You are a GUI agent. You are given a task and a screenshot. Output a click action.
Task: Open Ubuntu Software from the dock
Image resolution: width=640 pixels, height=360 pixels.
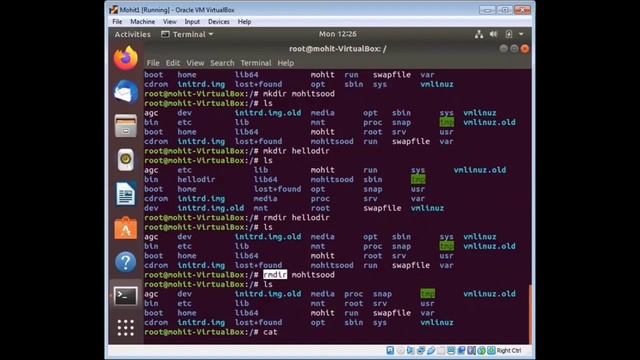(126, 228)
